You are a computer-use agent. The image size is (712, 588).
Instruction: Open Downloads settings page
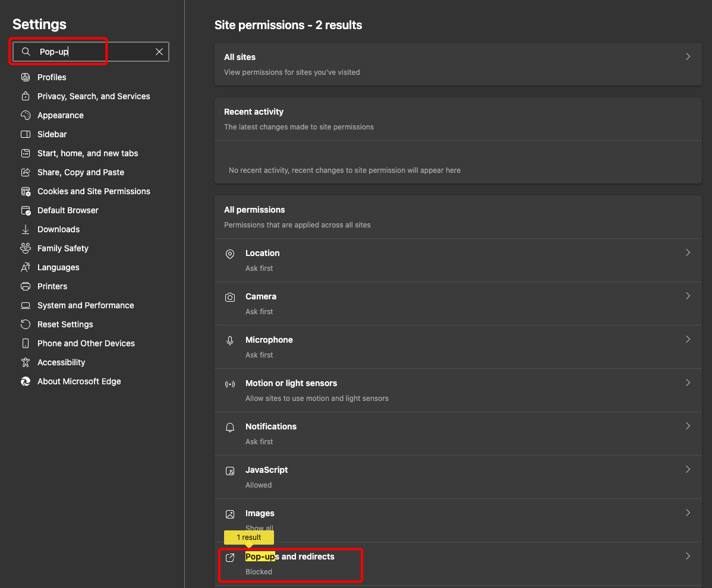(59, 230)
